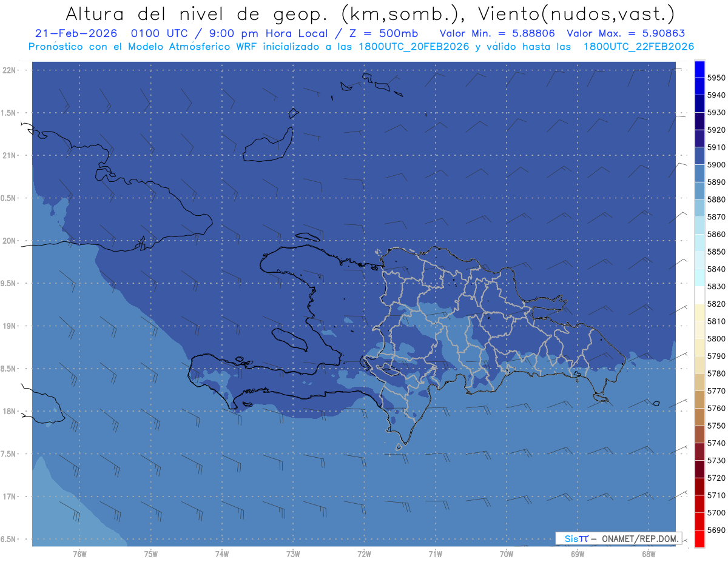The height and width of the screenshot is (562, 728).
Task: Click the '21N' latitude label
Action: pos(10,156)
